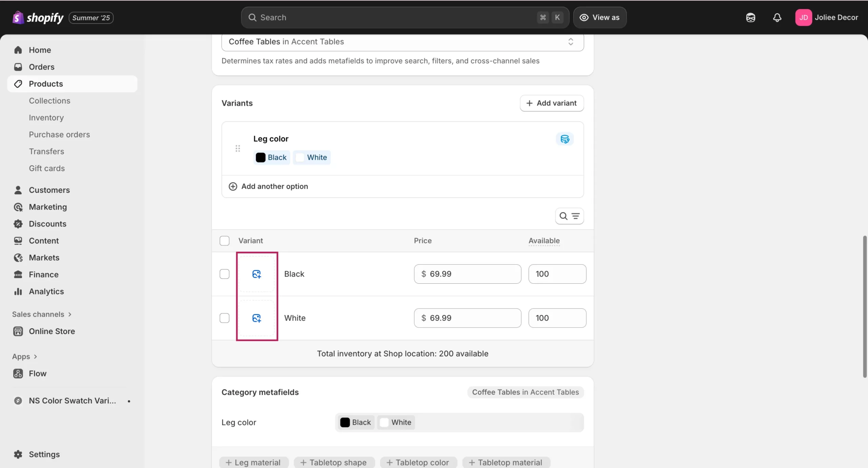Click the Black swatch chip in Leg color option
The image size is (868, 468).
click(271, 157)
